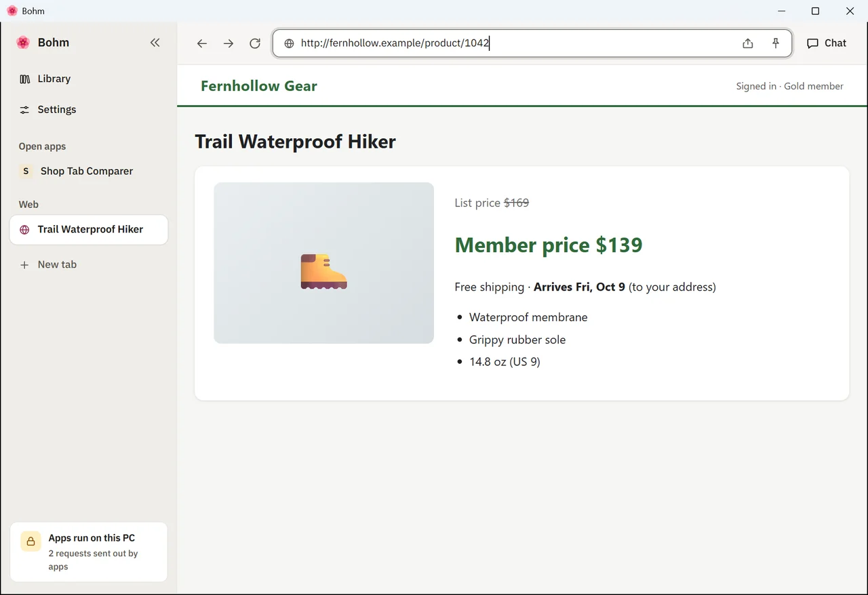Click the boot product image

coord(323,263)
